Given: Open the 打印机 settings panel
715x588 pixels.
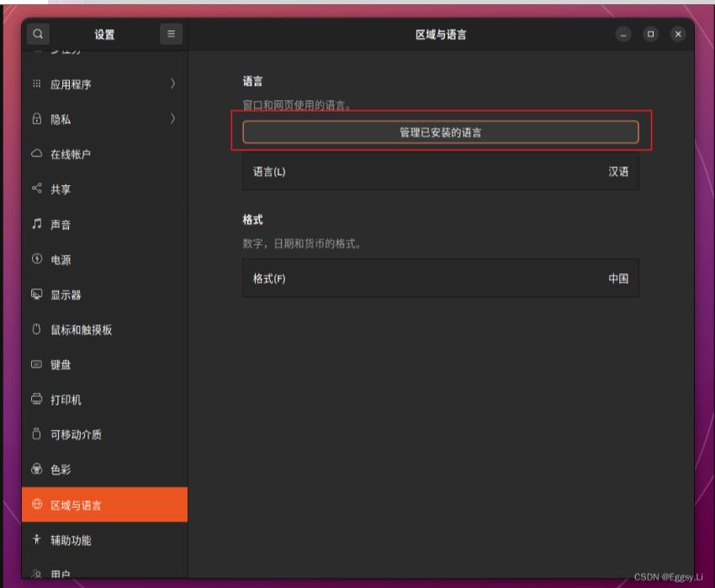Looking at the screenshot, I should pos(66,400).
